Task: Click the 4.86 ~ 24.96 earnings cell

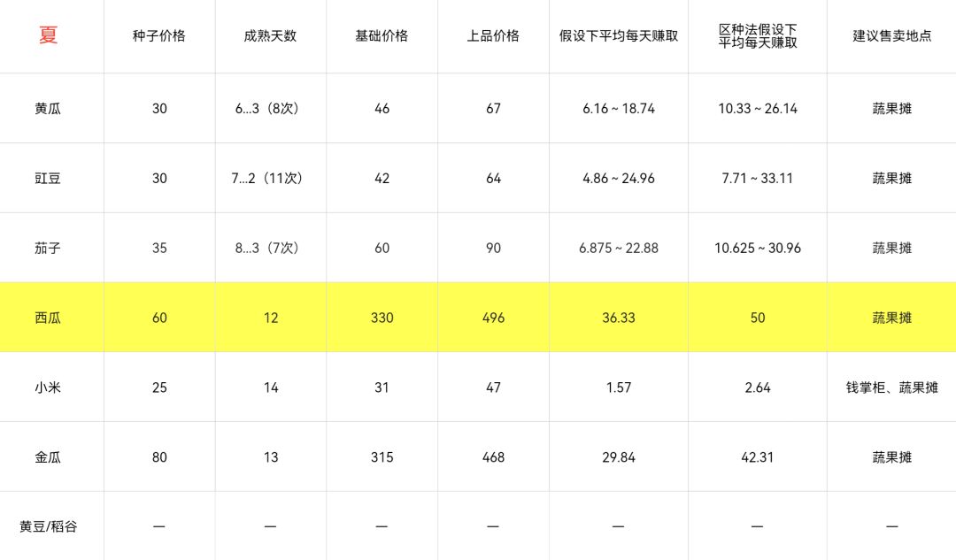Action: pyautogui.click(x=619, y=179)
